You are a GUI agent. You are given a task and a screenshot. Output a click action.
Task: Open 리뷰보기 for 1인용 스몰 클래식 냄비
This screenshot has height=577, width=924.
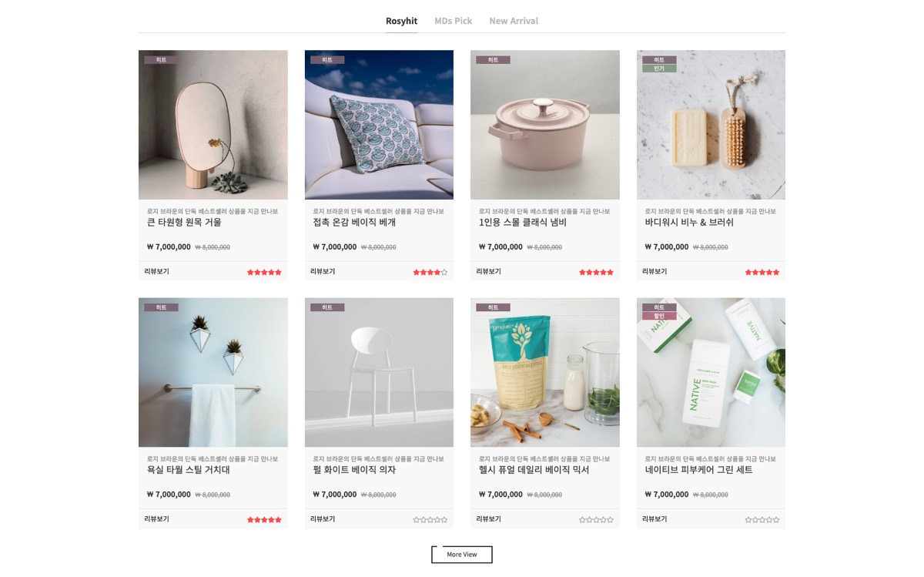[x=488, y=271]
